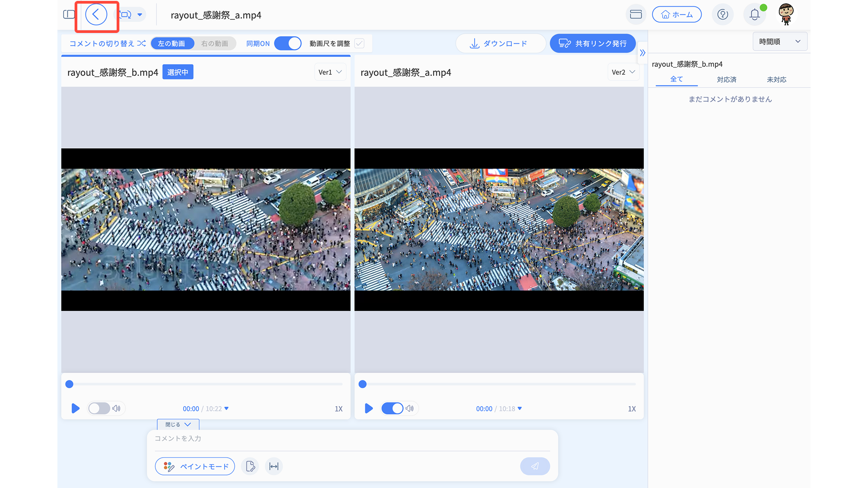Enable audio toggle on left video
The image size is (868, 488).
coord(99,408)
